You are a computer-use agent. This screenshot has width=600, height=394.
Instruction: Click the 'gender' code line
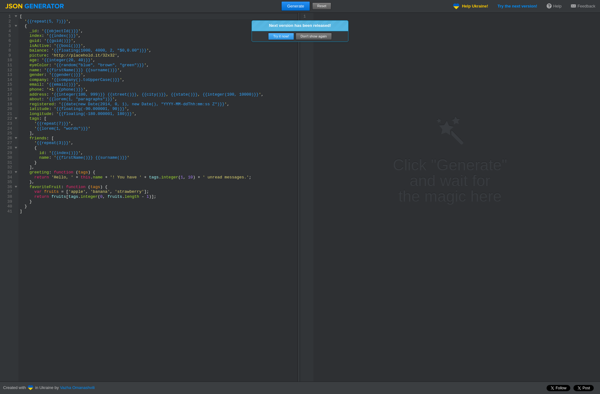pyautogui.click(x=57, y=75)
